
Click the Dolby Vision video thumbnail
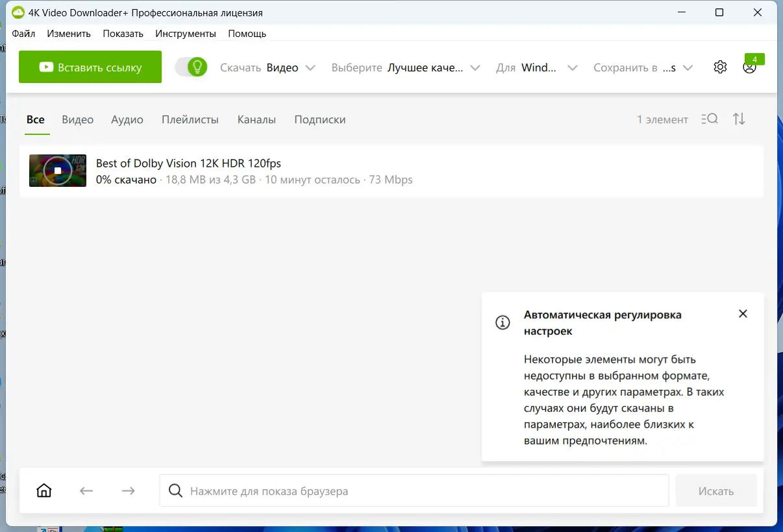coord(57,171)
